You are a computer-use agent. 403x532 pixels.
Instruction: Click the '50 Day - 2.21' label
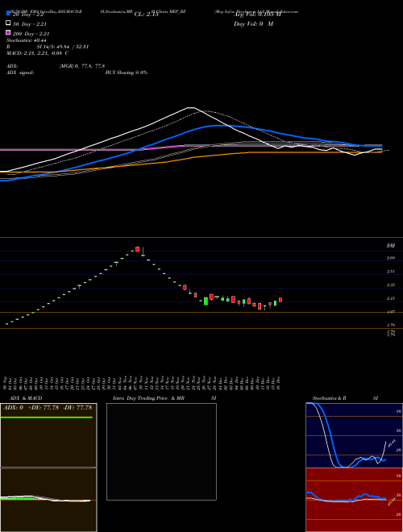pos(30,24)
